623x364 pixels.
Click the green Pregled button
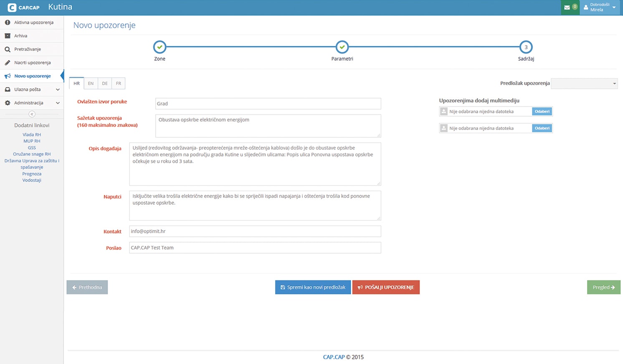point(604,287)
